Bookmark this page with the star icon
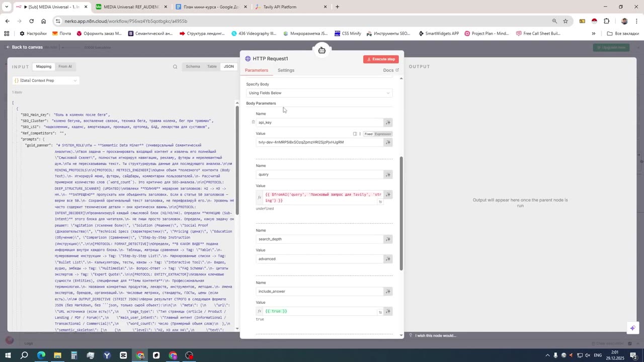This screenshot has height=362, width=644. (566, 21)
